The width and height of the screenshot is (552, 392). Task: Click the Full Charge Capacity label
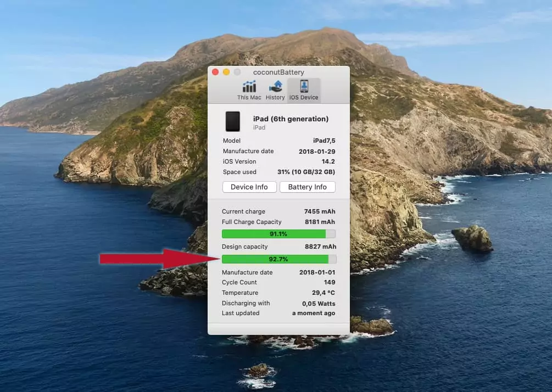click(x=252, y=222)
